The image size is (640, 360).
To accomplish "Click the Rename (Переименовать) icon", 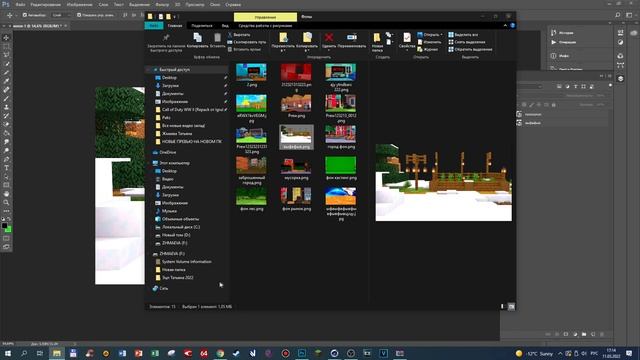I will click(351, 38).
